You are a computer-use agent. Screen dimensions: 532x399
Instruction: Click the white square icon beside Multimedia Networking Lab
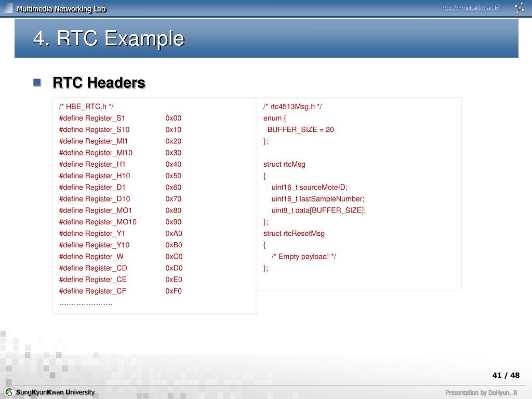point(7,8)
